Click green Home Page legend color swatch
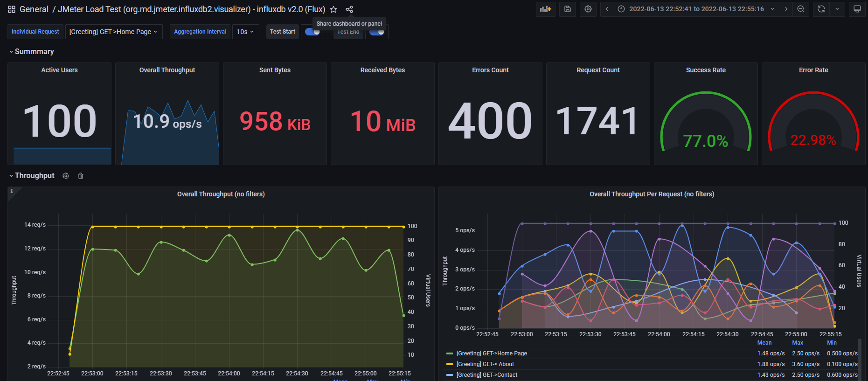Image resolution: width=868 pixels, height=381 pixels. pos(450,353)
